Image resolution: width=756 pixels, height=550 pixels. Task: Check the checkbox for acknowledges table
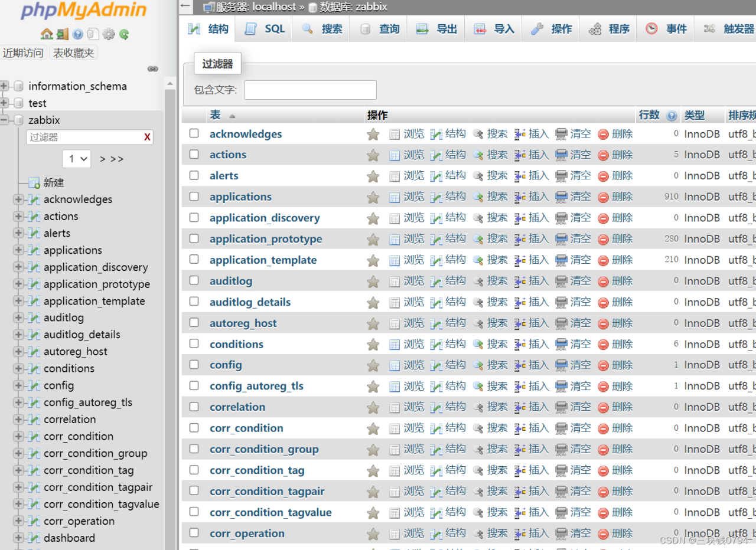point(194,133)
